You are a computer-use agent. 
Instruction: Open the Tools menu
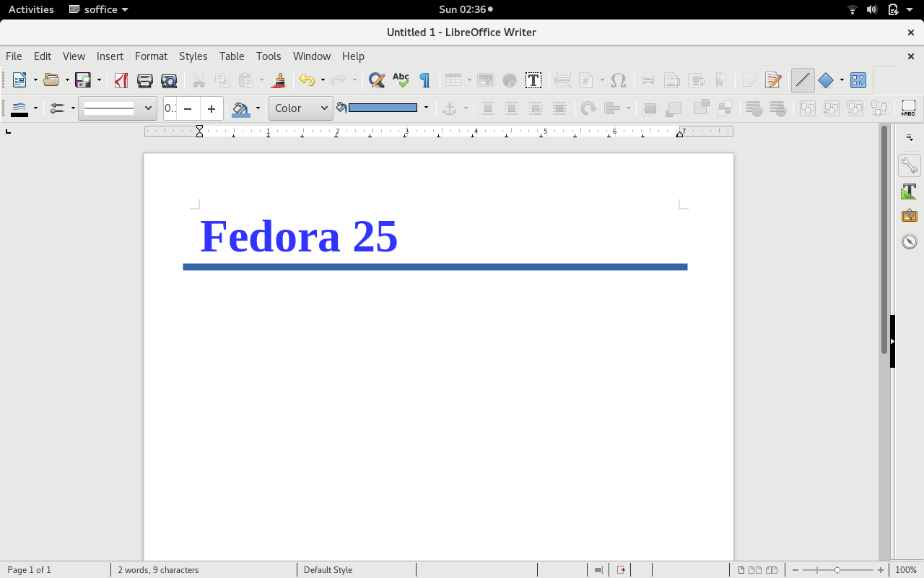(x=269, y=56)
